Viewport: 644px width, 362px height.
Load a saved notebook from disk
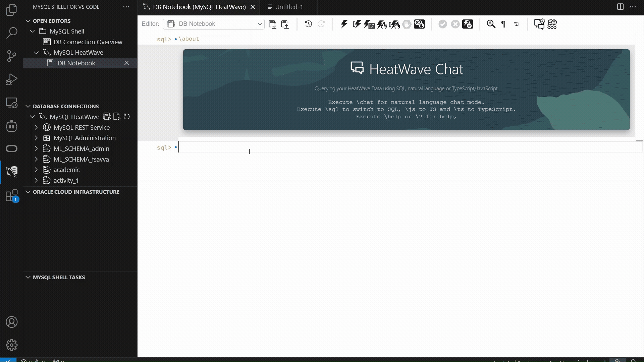pyautogui.click(x=273, y=24)
